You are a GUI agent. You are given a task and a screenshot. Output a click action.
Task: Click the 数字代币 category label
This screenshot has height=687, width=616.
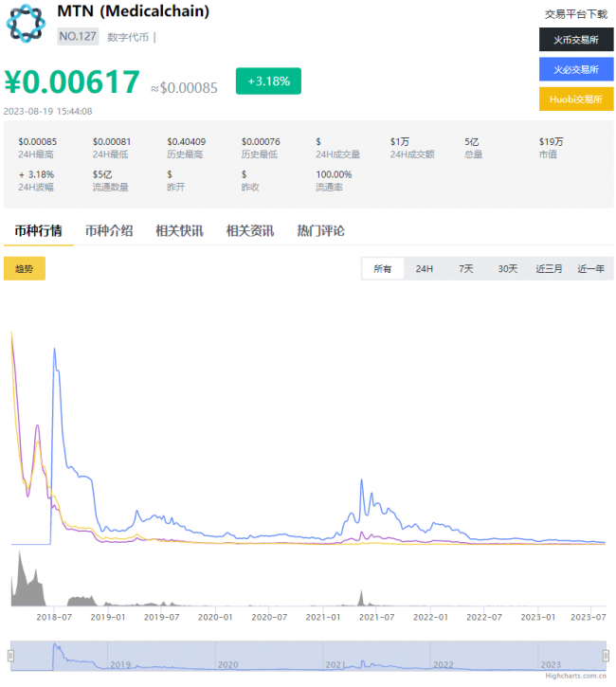tap(128, 37)
